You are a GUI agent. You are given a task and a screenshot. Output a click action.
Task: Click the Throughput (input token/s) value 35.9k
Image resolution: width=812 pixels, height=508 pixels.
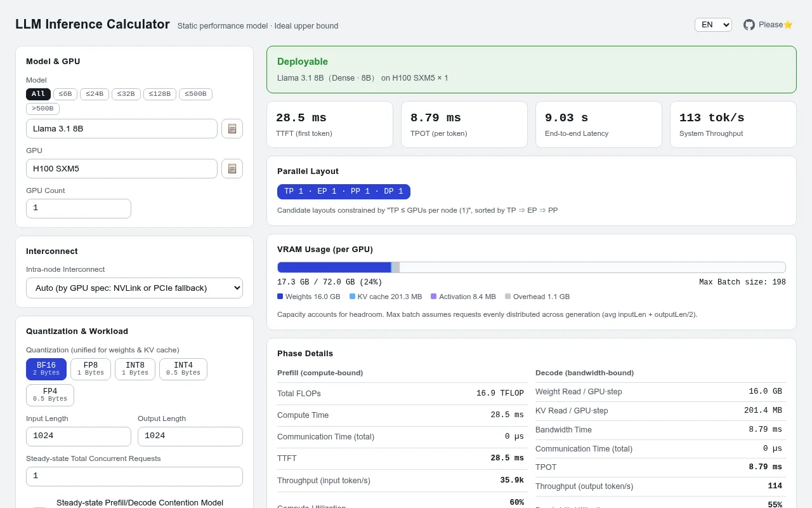513,481
